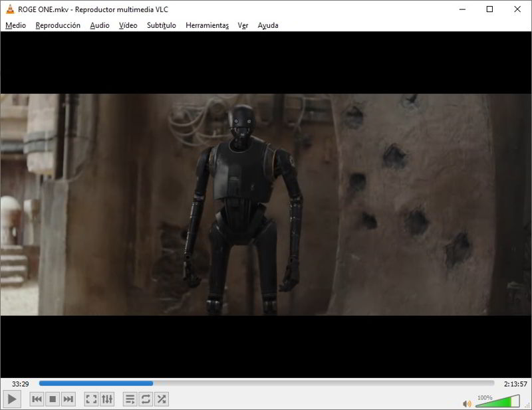This screenshot has height=410, width=532.
Task: Click the volume slider bar
Action: [497, 402]
